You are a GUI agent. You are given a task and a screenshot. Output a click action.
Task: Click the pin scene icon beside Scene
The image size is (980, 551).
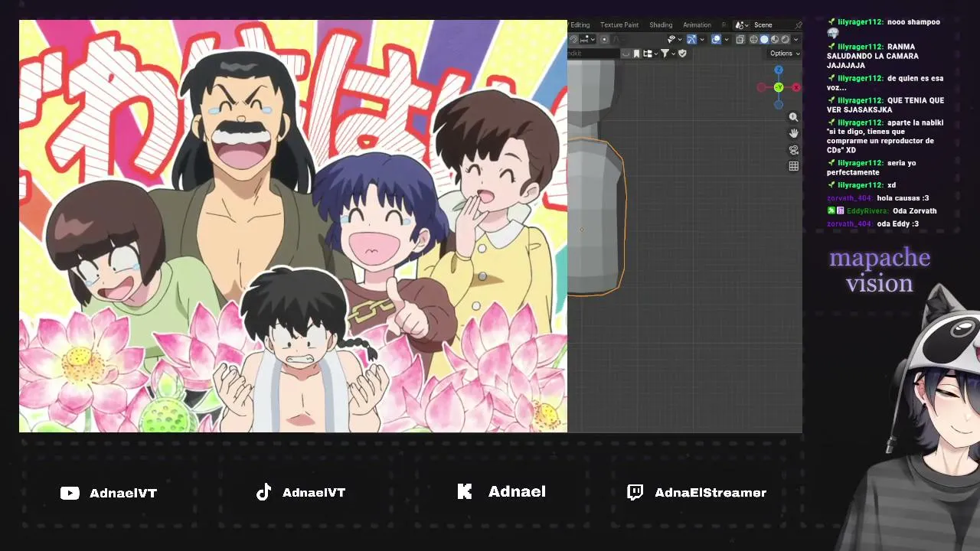(798, 25)
